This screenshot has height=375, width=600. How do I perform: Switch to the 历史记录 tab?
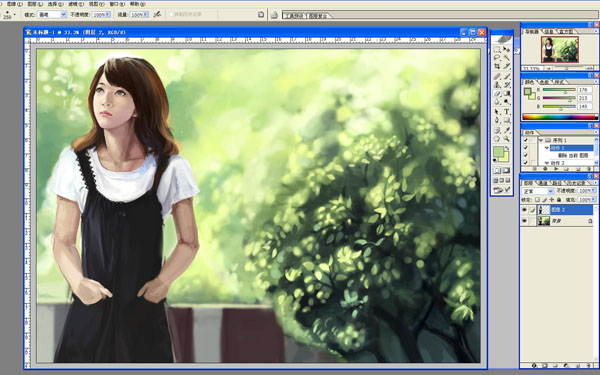pyautogui.click(x=576, y=183)
